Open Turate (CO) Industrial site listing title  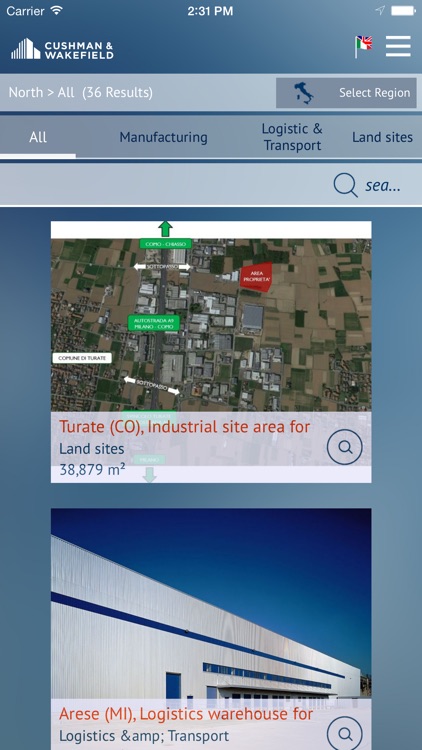[185, 427]
